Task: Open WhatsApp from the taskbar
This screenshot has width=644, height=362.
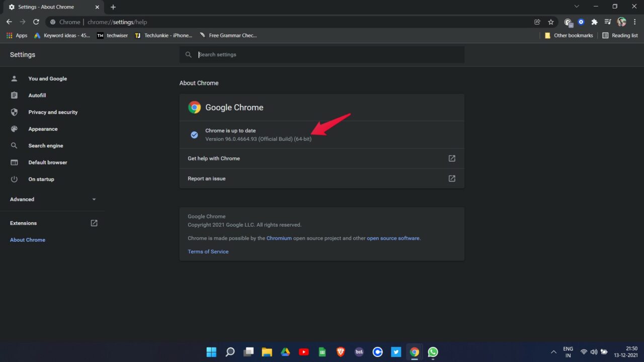Action: 433,352
